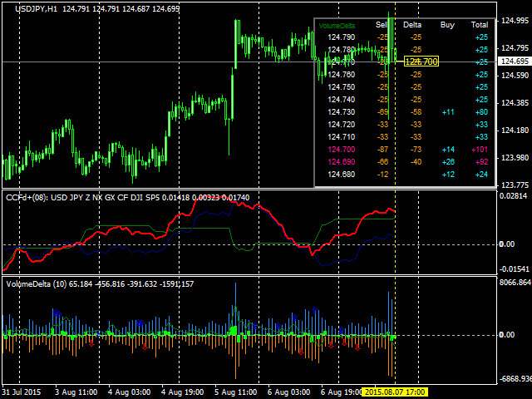Click the current price tag 124.695
Image resolution: width=532 pixels, height=399 pixels.
coord(515,62)
